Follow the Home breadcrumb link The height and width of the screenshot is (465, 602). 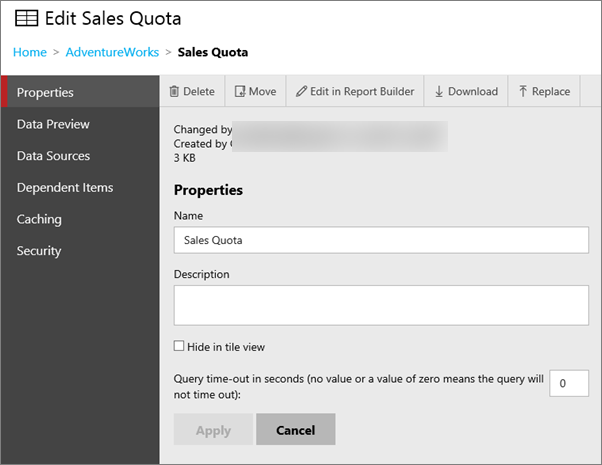click(x=30, y=52)
